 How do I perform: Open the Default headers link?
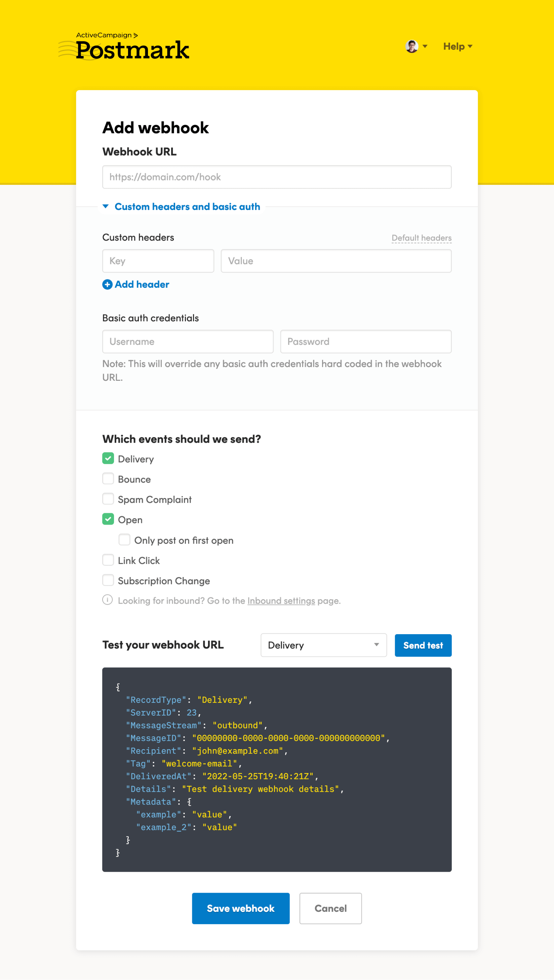(422, 238)
